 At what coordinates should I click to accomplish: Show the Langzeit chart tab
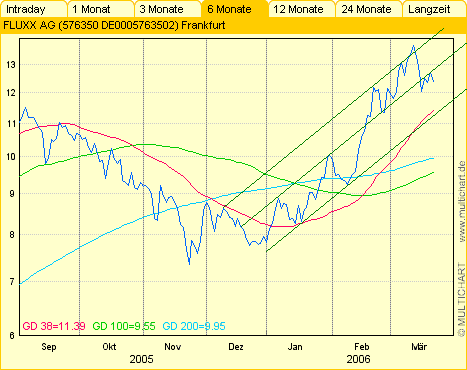[x=434, y=9]
